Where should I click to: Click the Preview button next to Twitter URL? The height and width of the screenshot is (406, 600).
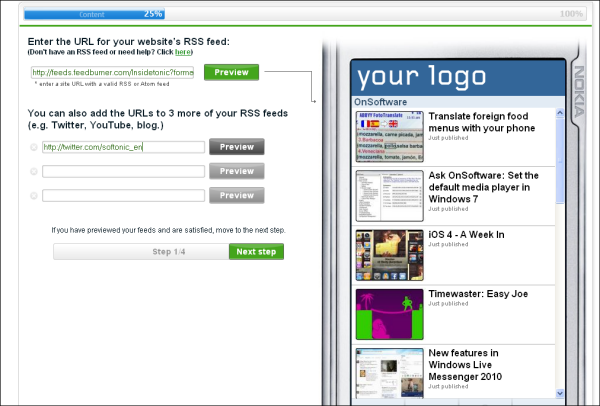(x=236, y=147)
